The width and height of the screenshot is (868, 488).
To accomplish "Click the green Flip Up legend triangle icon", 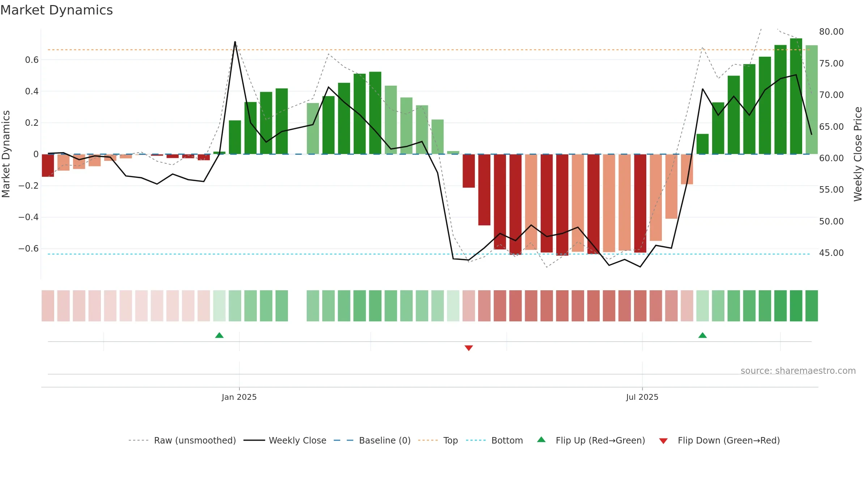I will click(541, 440).
